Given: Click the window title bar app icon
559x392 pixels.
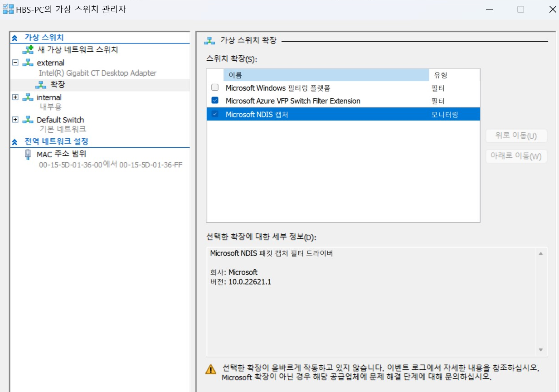Looking at the screenshot, I should coord(8,9).
